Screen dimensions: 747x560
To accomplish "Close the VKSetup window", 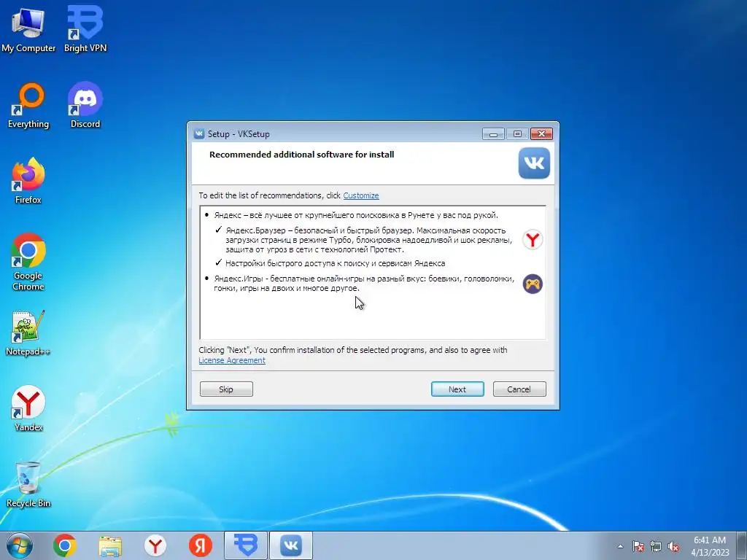I will point(542,134).
